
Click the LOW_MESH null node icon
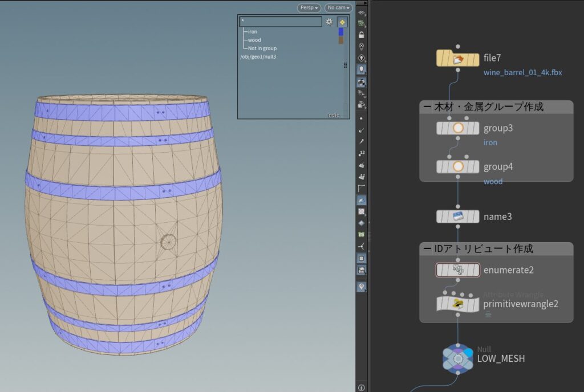click(457, 358)
